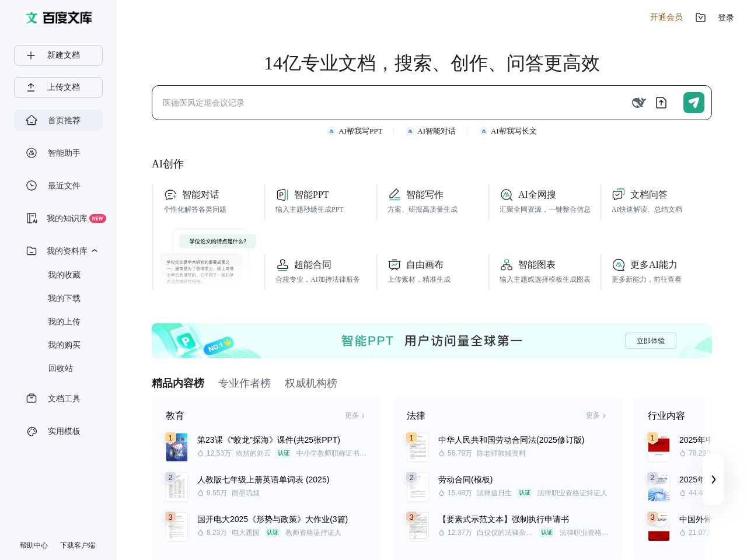This screenshot has height=560, width=747.
Task: Open the 最近文件 clock icon
Action: click(x=32, y=185)
